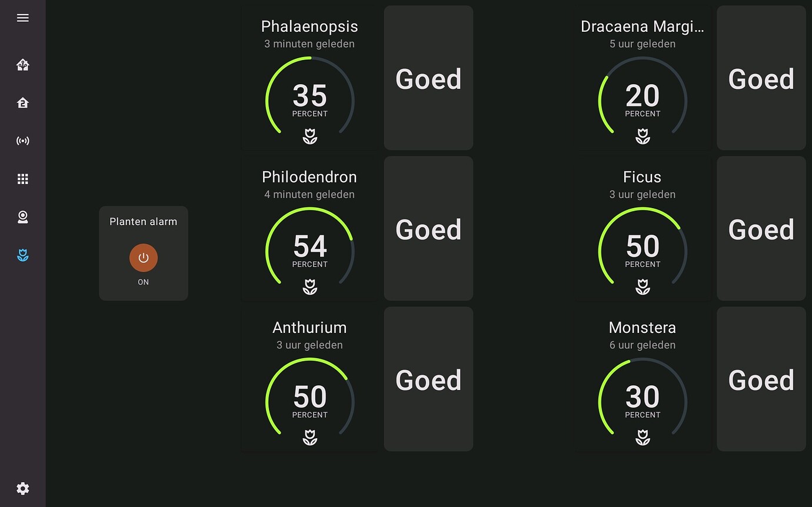812x507 pixels.
Task: Click the Dracaena Marginata moisture gauge
Action: click(642, 101)
